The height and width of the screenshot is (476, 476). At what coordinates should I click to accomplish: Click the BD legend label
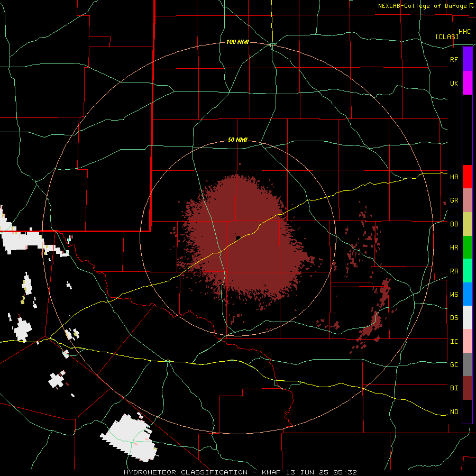[454, 224]
